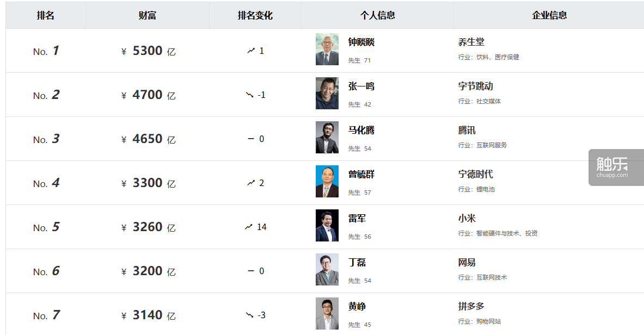Click the 拼多多 company name

[x=471, y=307]
